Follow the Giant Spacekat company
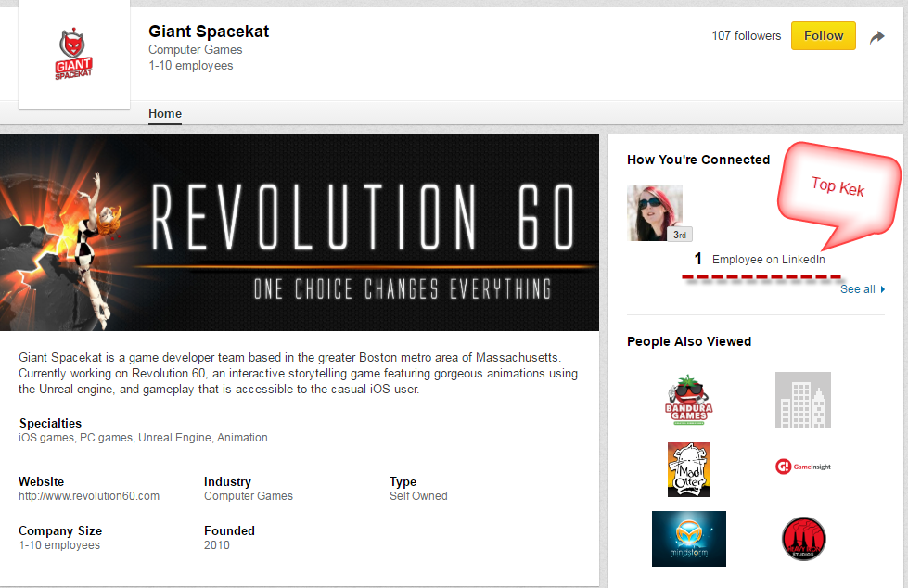Viewport: 908px width, 588px height. point(823,36)
